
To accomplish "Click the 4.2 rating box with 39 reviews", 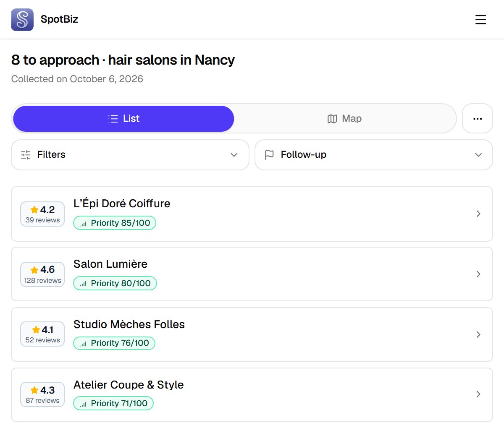I will [42, 214].
